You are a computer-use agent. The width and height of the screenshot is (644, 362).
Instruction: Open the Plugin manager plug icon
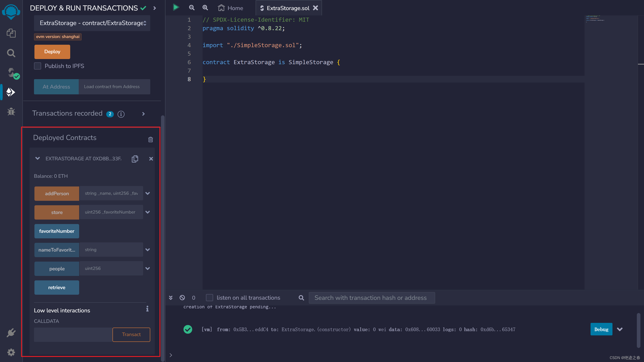click(11, 333)
